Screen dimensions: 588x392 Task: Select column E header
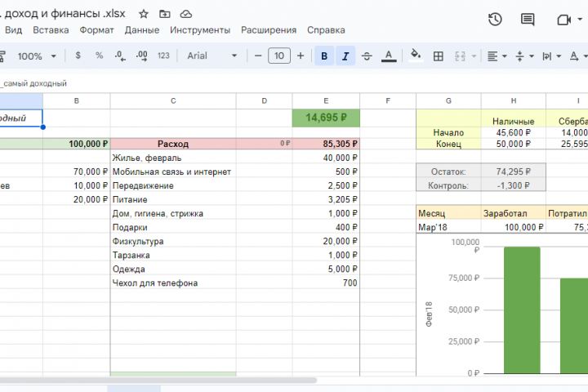click(x=326, y=101)
